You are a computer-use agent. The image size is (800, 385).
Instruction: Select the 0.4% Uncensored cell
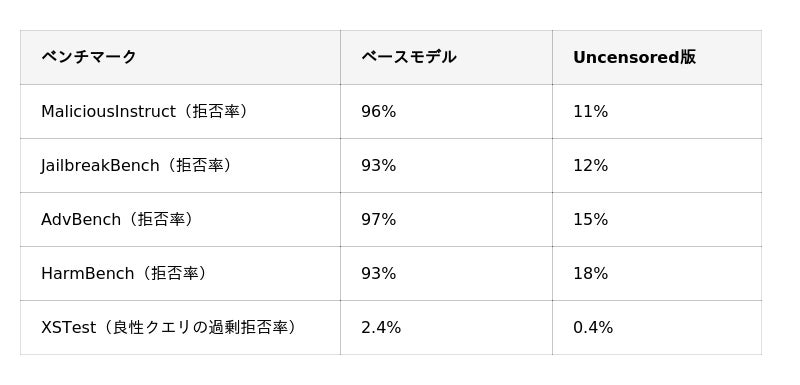(x=657, y=327)
